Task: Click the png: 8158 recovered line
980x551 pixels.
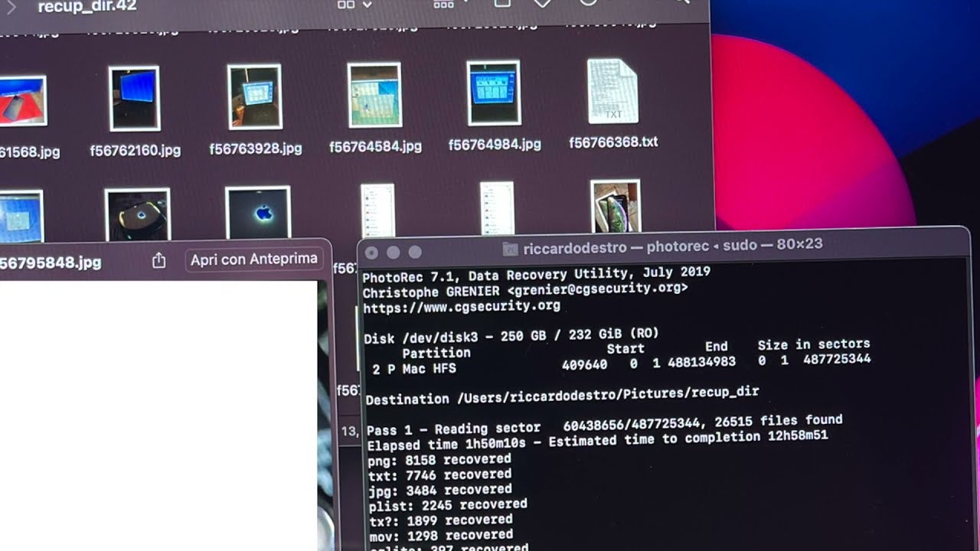Action: [x=439, y=460]
